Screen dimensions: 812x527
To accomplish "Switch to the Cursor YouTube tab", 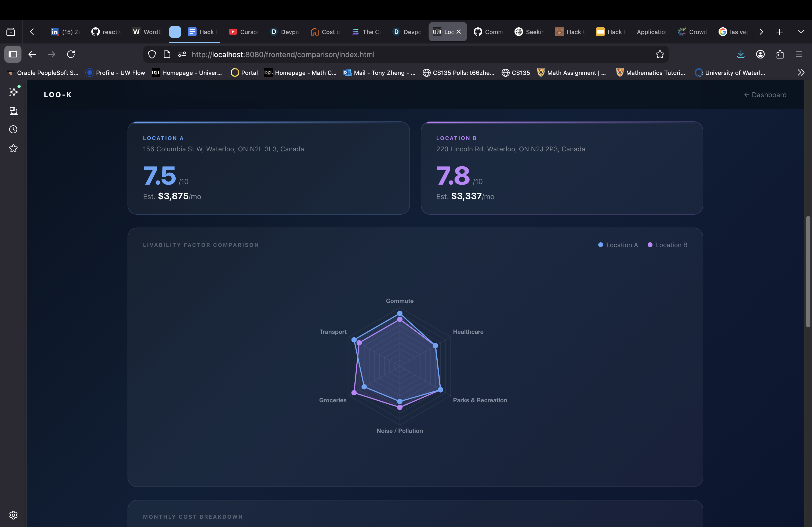I will [243, 32].
